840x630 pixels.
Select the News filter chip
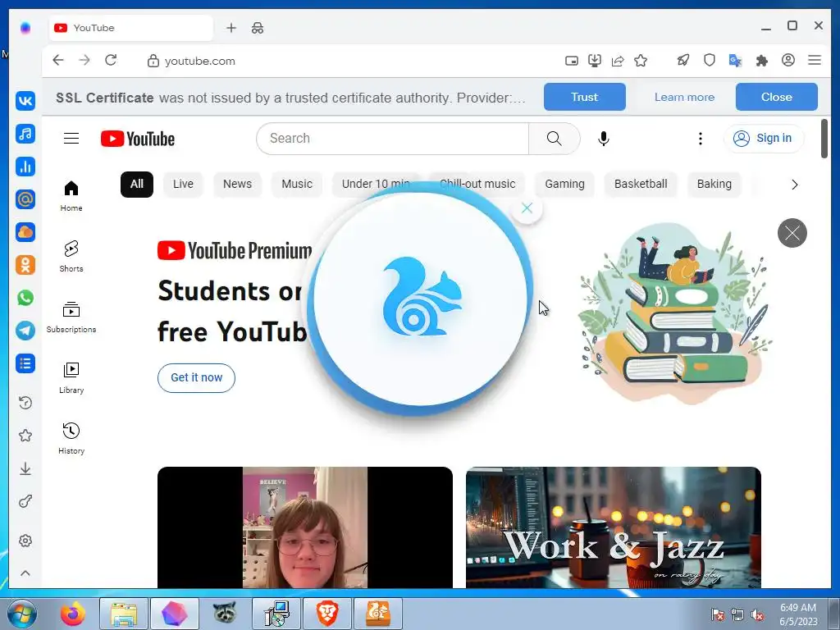[x=237, y=184]
